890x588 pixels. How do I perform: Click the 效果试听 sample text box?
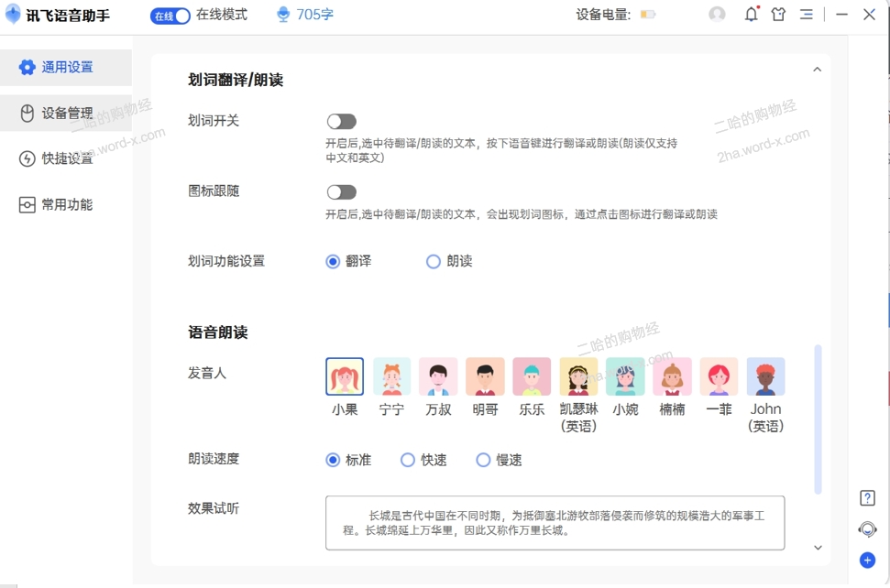click(x=555, y=523)
